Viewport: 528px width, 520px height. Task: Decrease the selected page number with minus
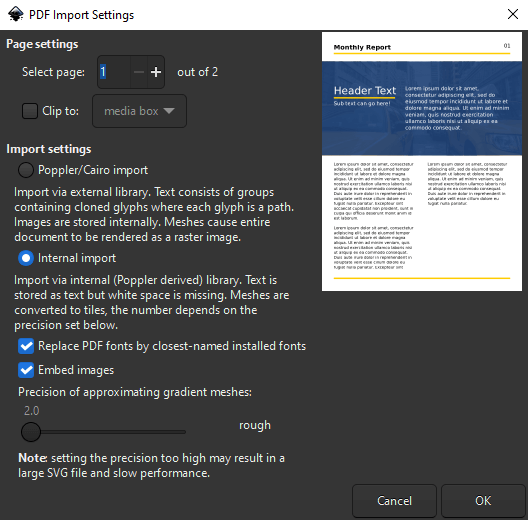tap(139, 72)
